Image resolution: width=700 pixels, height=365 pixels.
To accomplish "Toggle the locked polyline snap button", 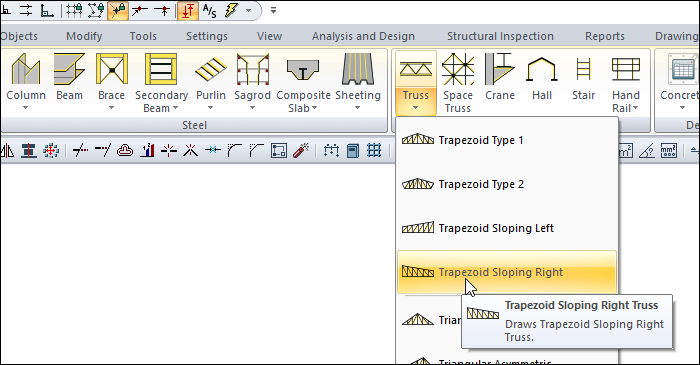I will tap(96, 10).
